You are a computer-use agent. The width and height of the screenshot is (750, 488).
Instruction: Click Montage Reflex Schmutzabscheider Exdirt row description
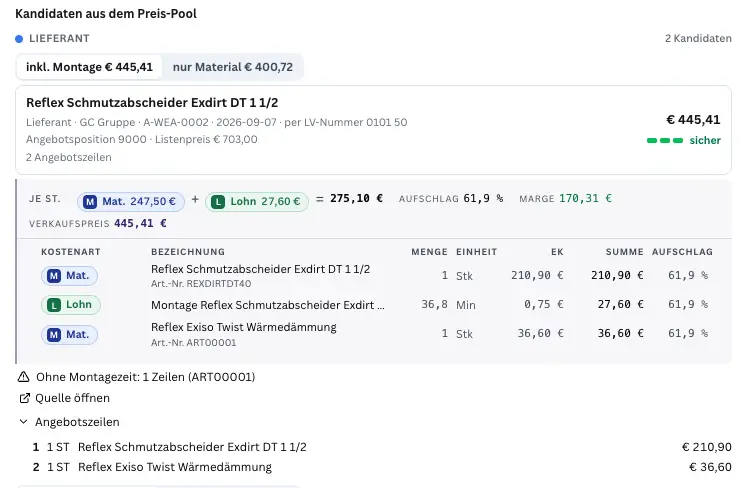click(268, 305)
